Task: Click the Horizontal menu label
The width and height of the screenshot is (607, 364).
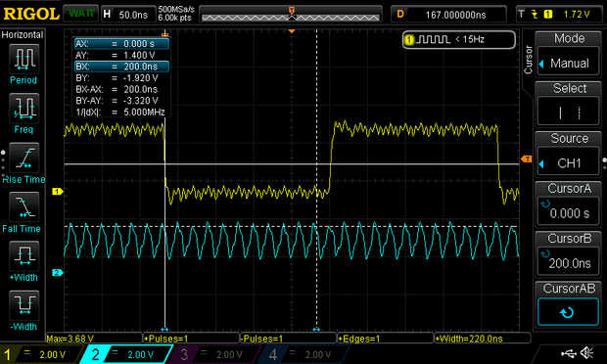Action: coord(23,35)
